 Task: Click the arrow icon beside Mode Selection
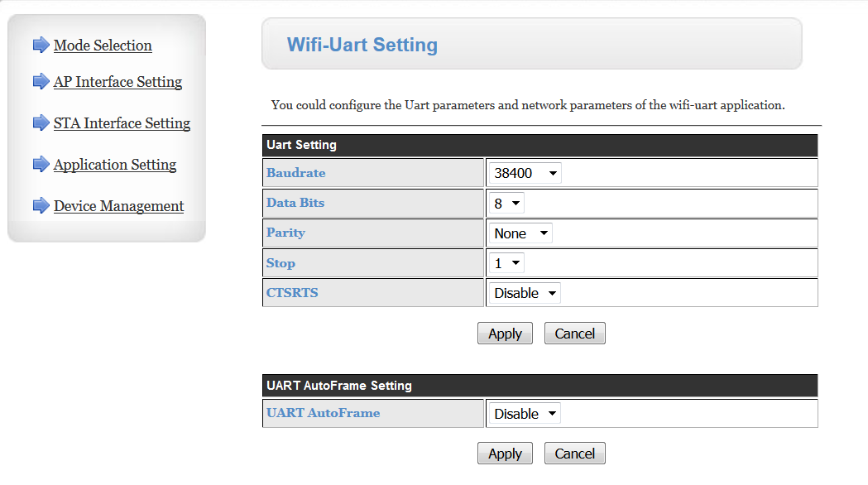(41, 45)
